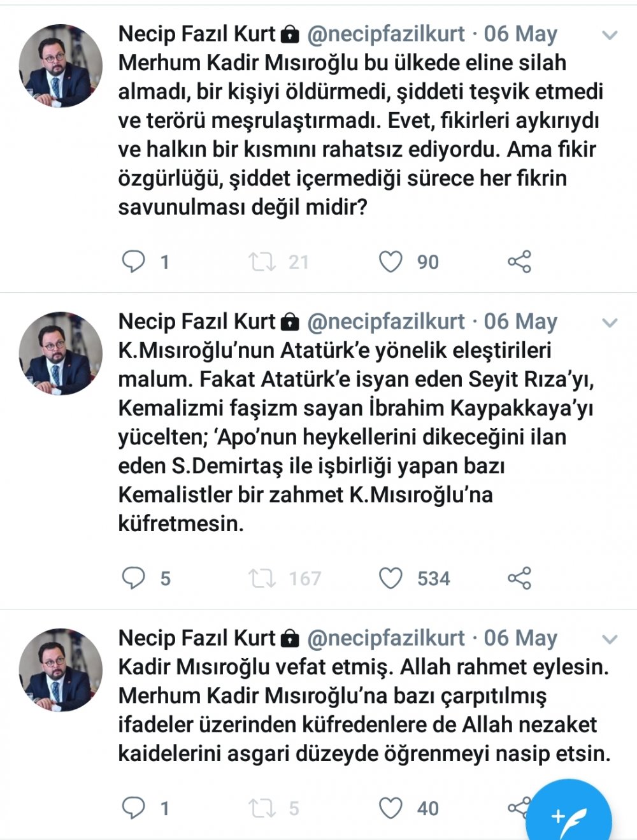Image resolution: width=637 pixels, height=840 pixels.
Task: Like the tweet with 534 likes
Action: (390, 578)
